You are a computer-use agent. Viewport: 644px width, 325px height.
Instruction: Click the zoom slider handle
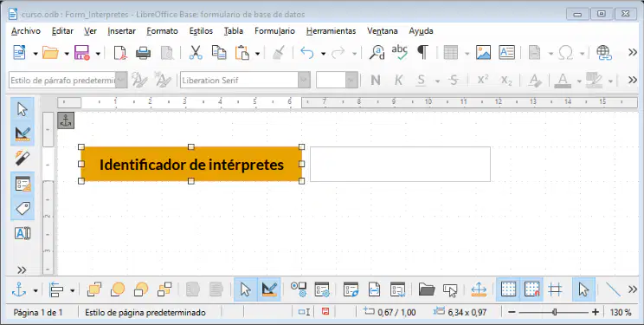(555, 312)
